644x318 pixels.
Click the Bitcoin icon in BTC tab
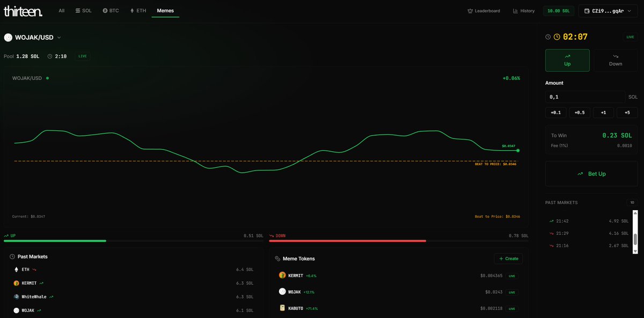click(x=105, y=11)
